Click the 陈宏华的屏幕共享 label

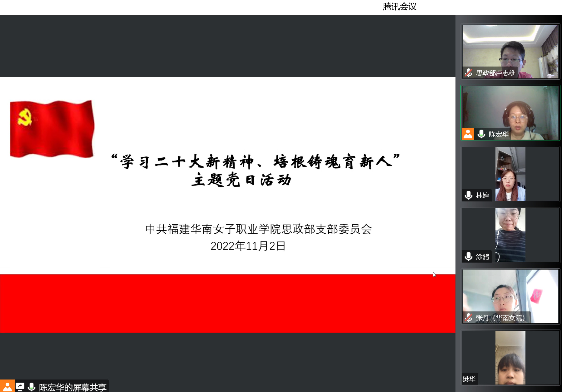pos(72,387)
